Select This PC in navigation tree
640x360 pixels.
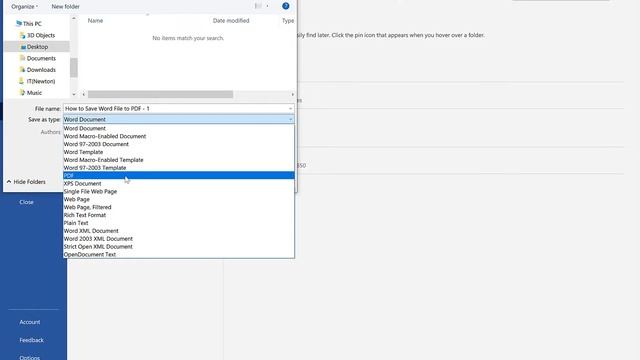point(32,24)
